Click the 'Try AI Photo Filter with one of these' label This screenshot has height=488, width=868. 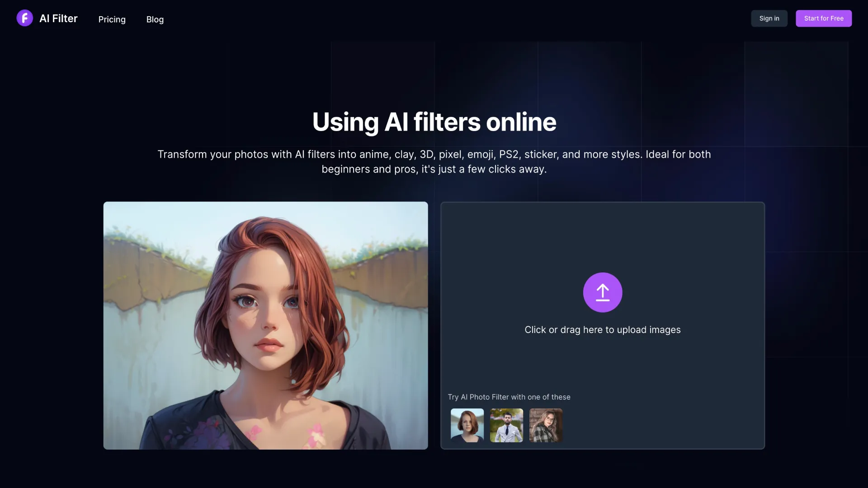click(509, 397)
